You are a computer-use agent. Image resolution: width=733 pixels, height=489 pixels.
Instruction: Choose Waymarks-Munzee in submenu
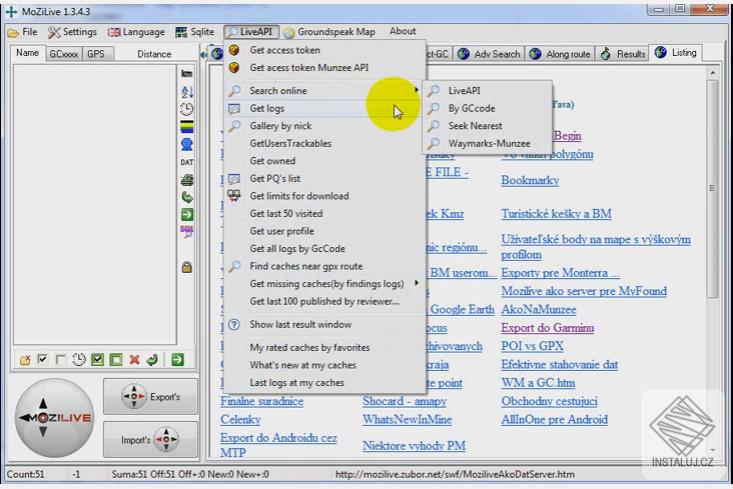[x=487, y=144]
